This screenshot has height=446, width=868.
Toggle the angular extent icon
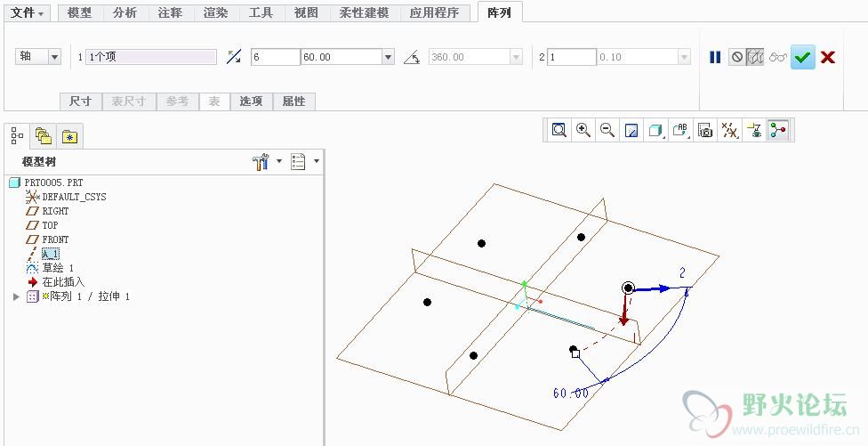412,57
